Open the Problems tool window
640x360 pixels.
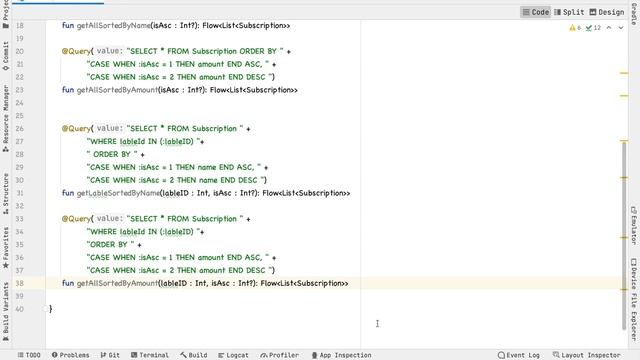tap(70, 355)
